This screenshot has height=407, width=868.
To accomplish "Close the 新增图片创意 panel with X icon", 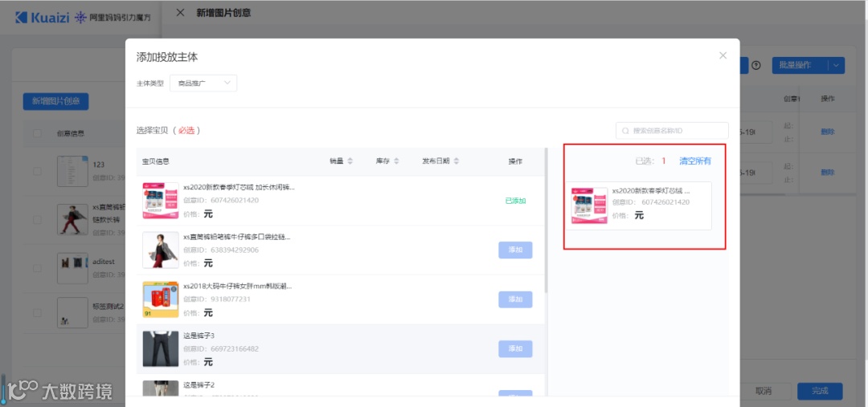I will pos(180,13).
